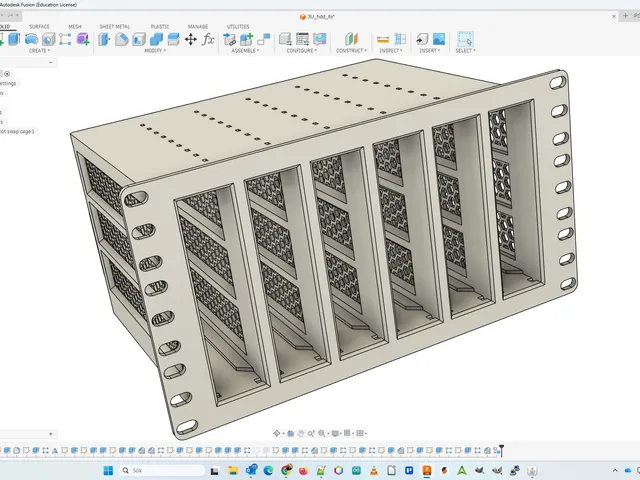The image size is (640, 480).
Task: Select the Revolve tool icon
Action: click(x=31, y=39)
